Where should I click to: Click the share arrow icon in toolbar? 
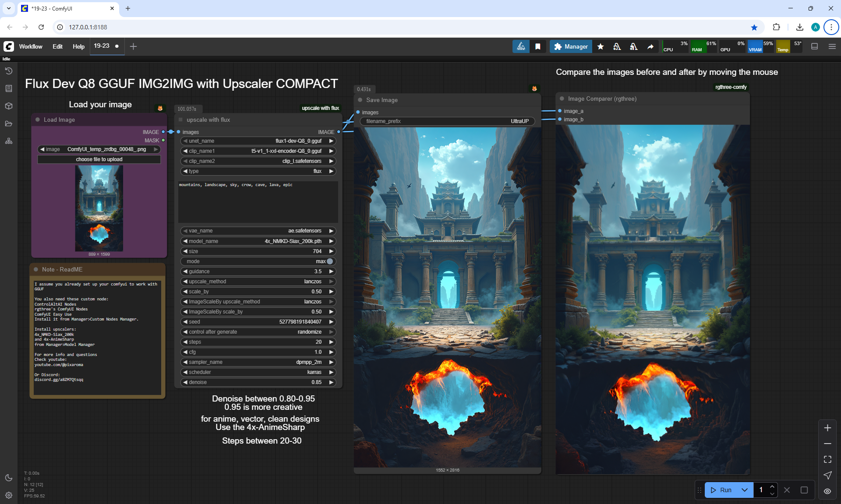click(x=650, y=46)
